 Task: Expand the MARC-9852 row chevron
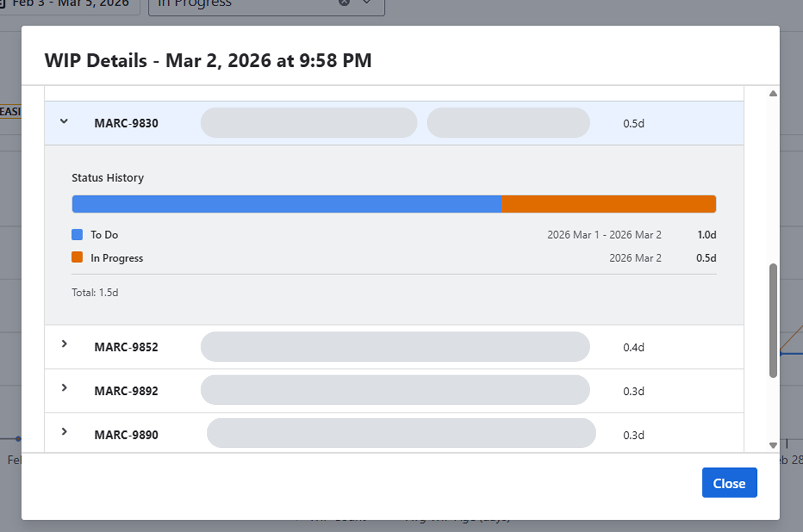tap(64, 344)
